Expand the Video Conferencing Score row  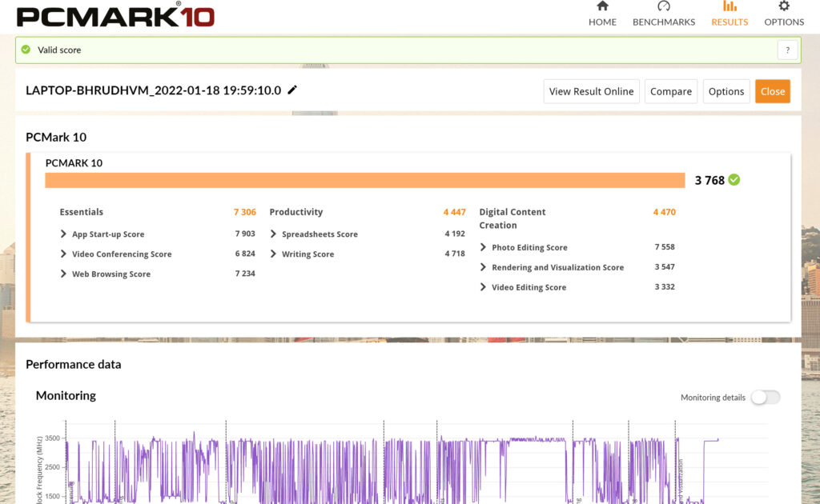coord(63,254)
